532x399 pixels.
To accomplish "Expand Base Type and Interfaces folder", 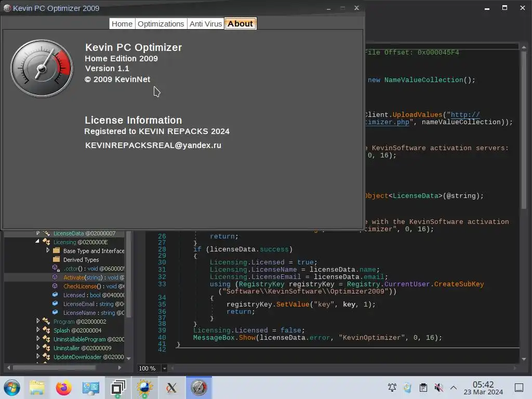I will pyautogui.click(x=48, y=250).
